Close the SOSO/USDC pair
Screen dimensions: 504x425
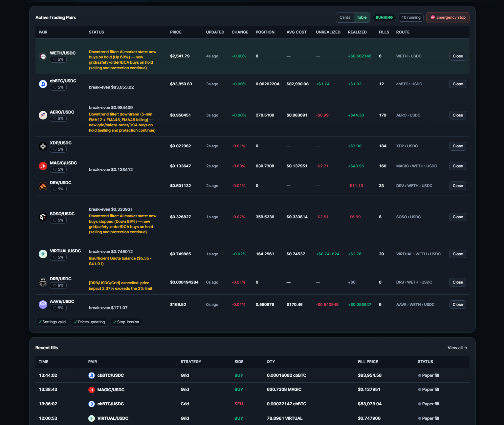458,217
